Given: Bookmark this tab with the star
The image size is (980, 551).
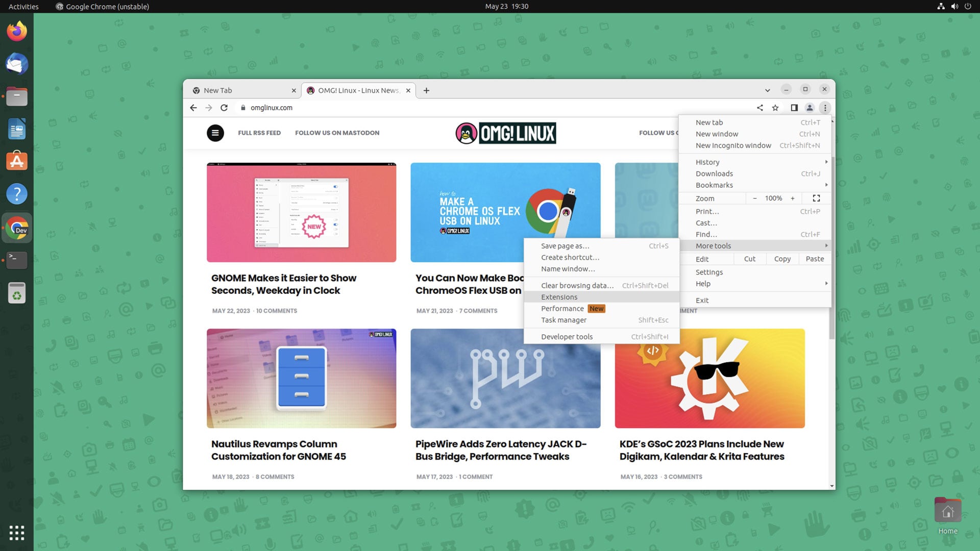Looking at the screenshot, I should 775,108.
